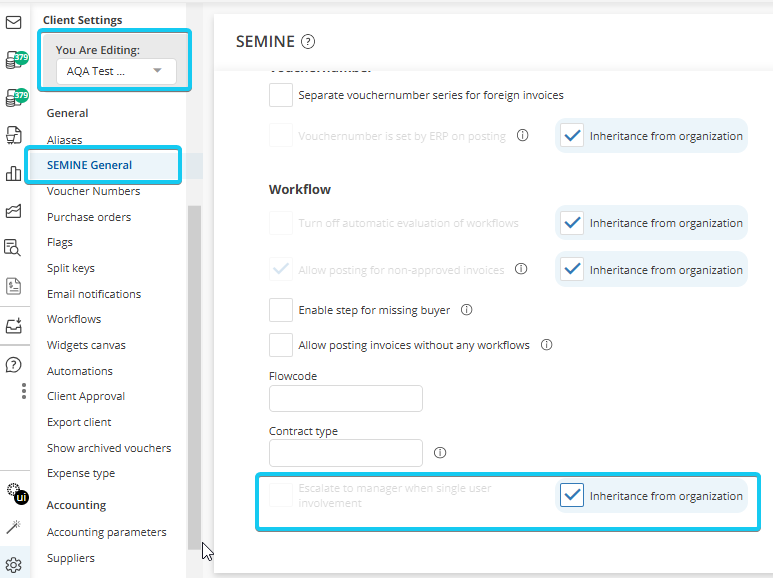773x578 pixels.
Task: Toggle inheritance for Allow posting non-approved invoices
Action: click(572, 270)
